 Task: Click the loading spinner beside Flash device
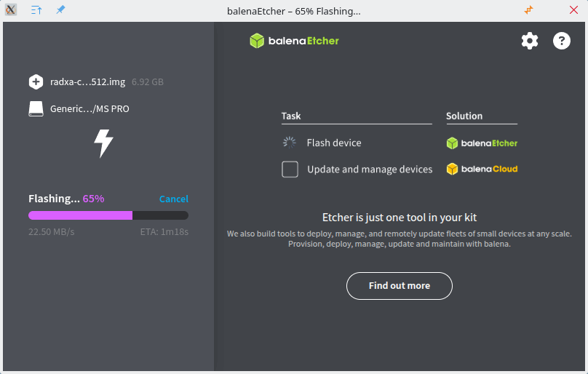coord(290,143)
